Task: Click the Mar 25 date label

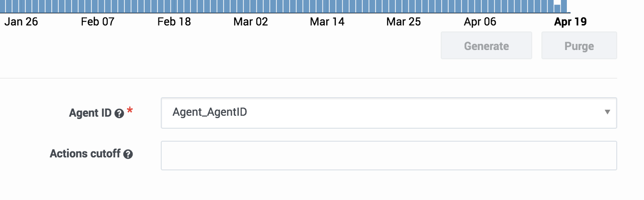Action: pyautogui.click(x=404, y=22)
